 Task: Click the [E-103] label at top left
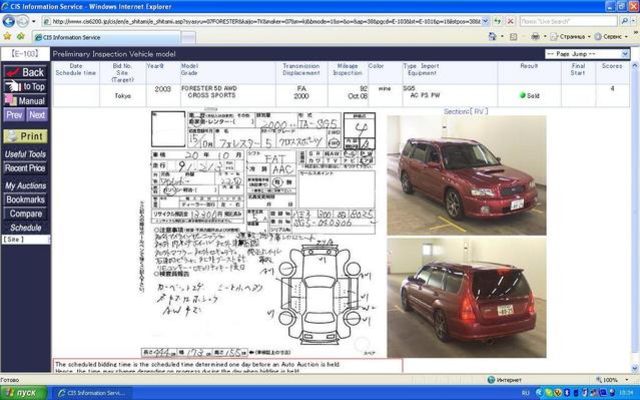click(25, 53)
